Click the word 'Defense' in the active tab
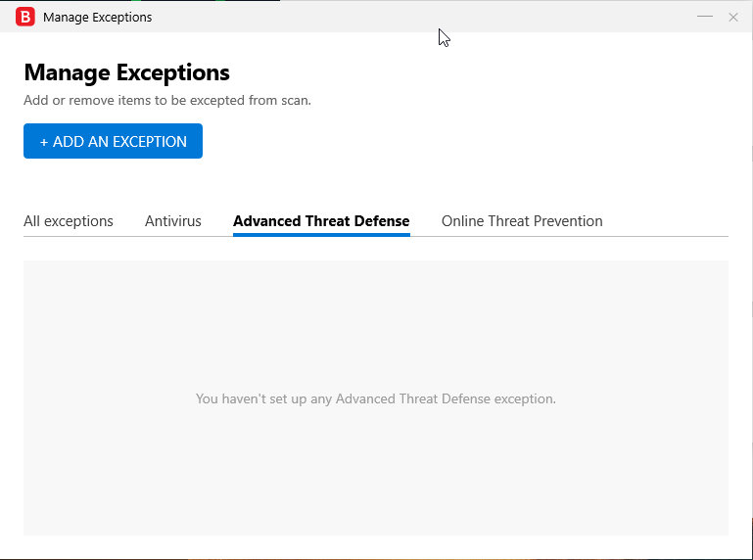Screen dimensions: 753x560 [382, 221]
